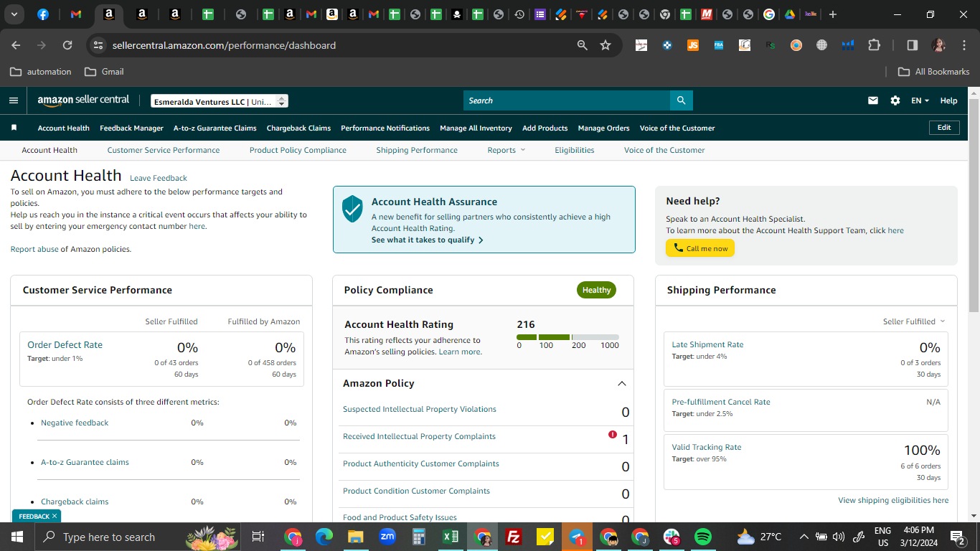Open the Chrome side panel icon
The image size is (980, 551).
coord(913,45)
